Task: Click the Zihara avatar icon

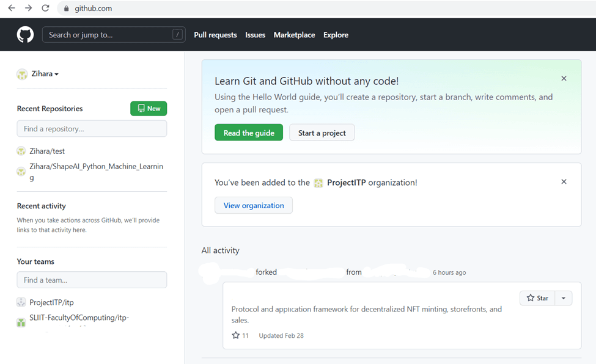Action: point(22,74)
